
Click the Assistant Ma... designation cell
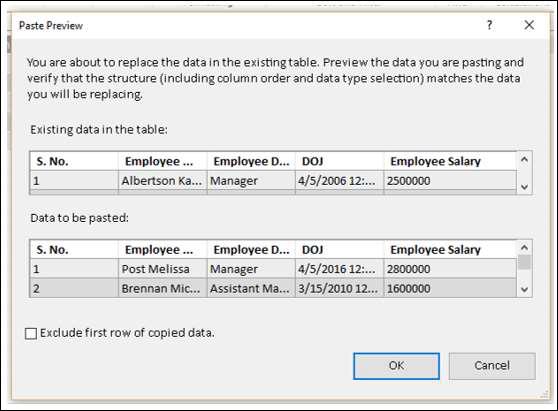(251, 288)
